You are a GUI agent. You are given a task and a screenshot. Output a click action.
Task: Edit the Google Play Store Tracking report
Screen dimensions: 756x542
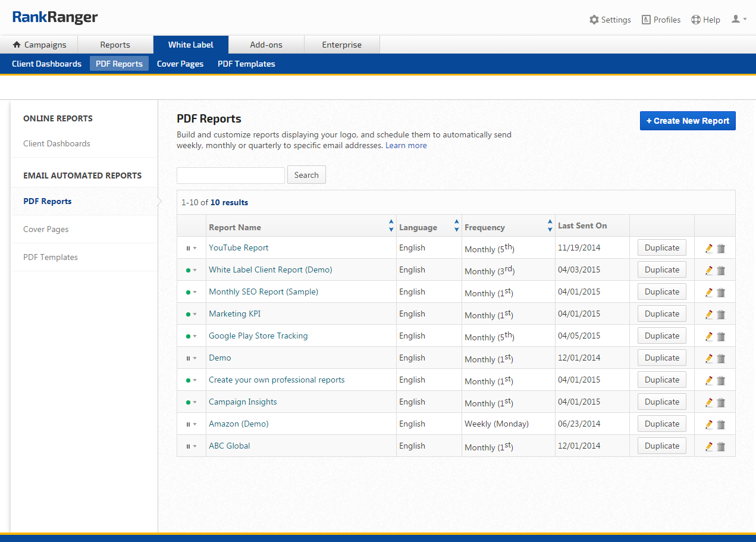[708, 337]
